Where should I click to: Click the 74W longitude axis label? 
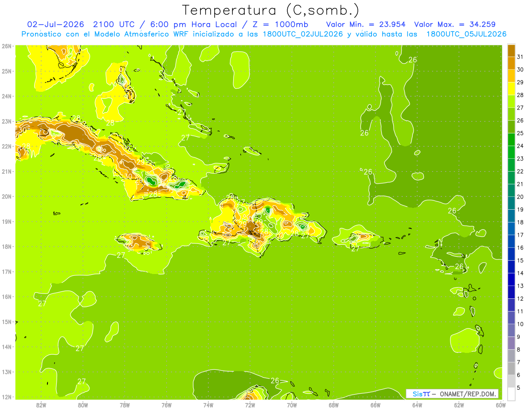click(x=208, y=405)
